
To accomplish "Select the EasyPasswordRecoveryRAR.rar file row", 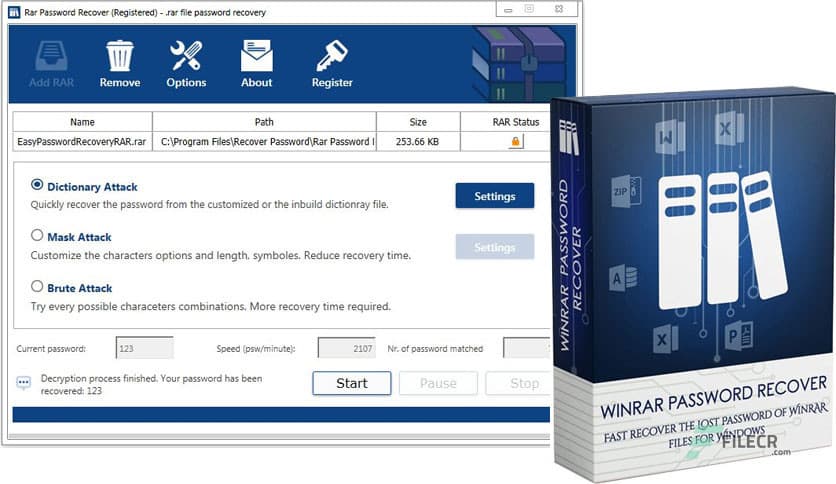I will click(x=282, y=142).
